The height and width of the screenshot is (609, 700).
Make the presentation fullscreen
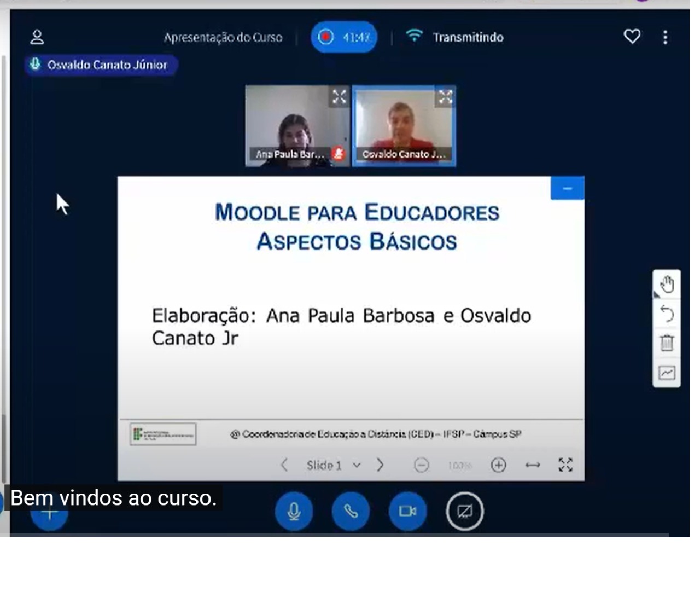(565, 465)
